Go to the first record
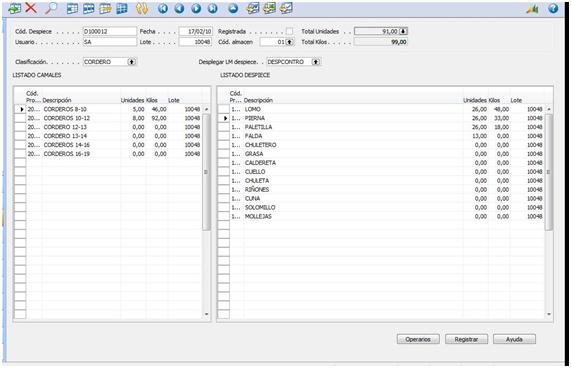 click(163, 8)
